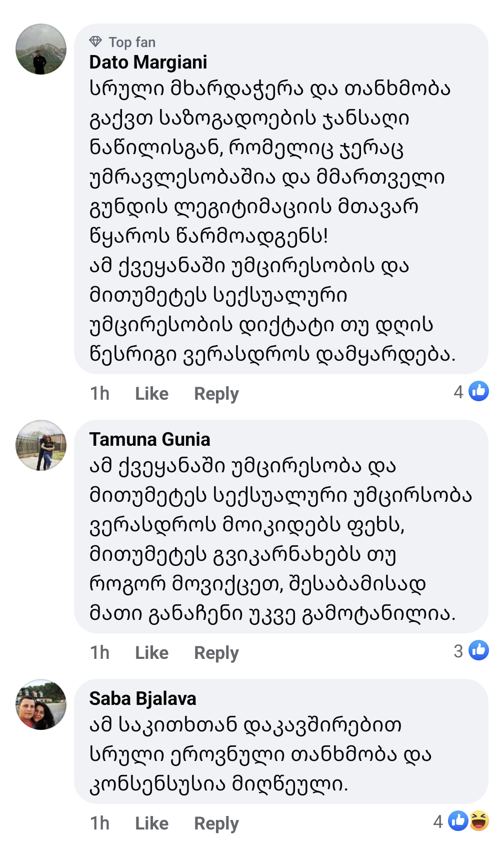The image size is (504, 848).
Task: Open Saba Bjalava's profile picture
Action: tap(41, 704)
